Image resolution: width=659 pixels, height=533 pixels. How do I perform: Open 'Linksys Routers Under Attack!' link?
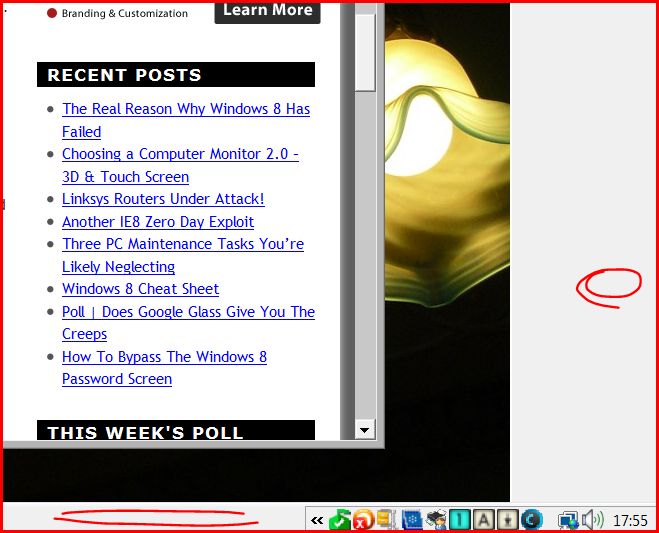tap(163, 199)
